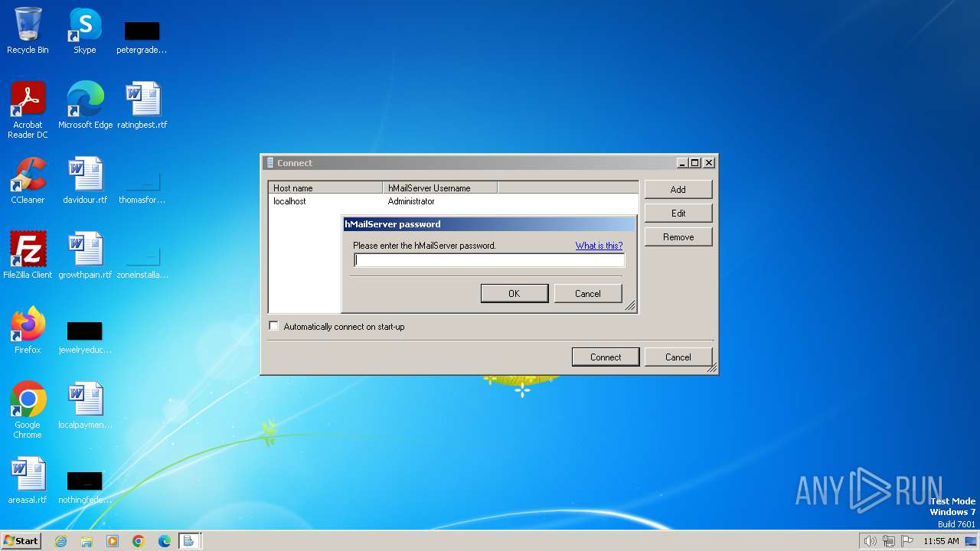The height and width of the screenshot is (551, 980).
Task: Cancel the Connect window
Action: pos(678,357)
